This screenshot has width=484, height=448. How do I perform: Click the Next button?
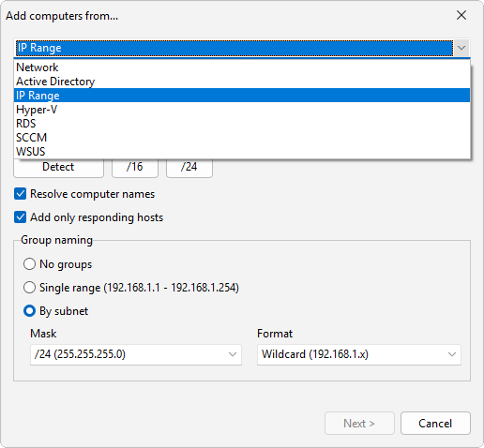(359, 424)
